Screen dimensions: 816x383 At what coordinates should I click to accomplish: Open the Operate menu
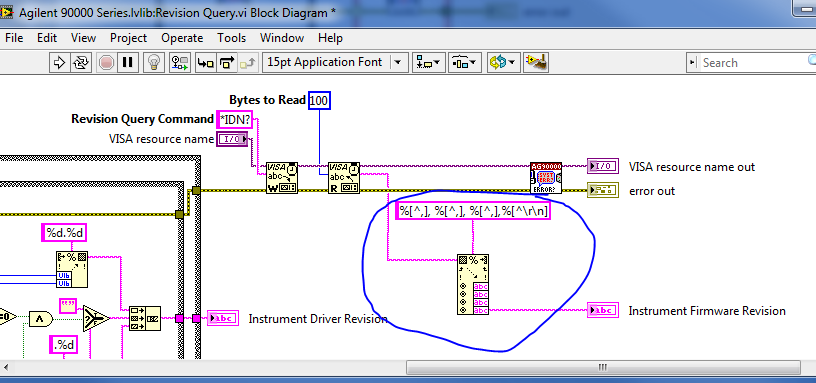click(x=182, y=38)
